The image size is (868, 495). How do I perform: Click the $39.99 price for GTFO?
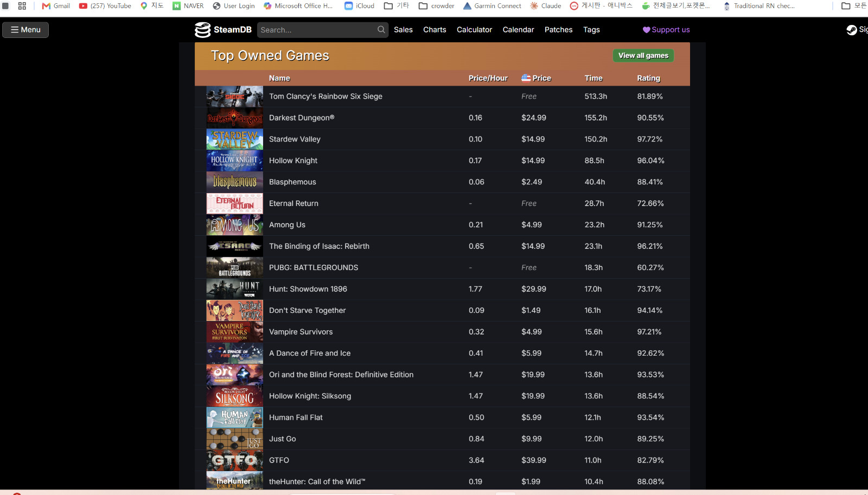534,460
